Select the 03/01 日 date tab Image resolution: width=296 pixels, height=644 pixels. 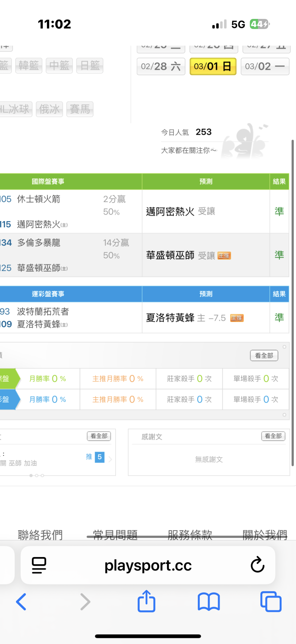tap(213, 66)
